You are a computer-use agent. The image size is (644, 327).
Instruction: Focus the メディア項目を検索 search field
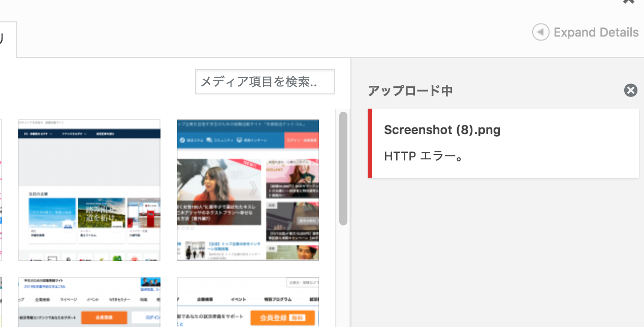click(265, 82)
